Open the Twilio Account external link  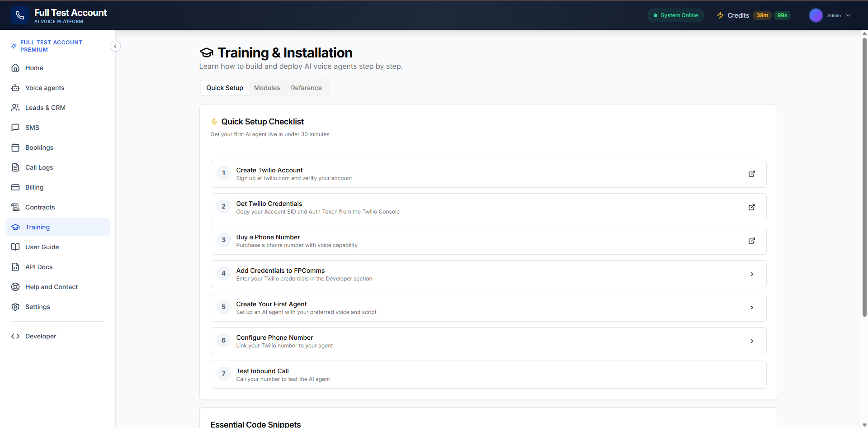click(752, 174)
